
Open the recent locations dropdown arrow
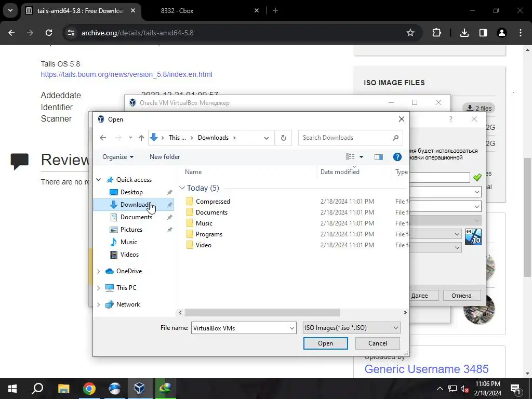pyautogui.click(x=130, y=138)
